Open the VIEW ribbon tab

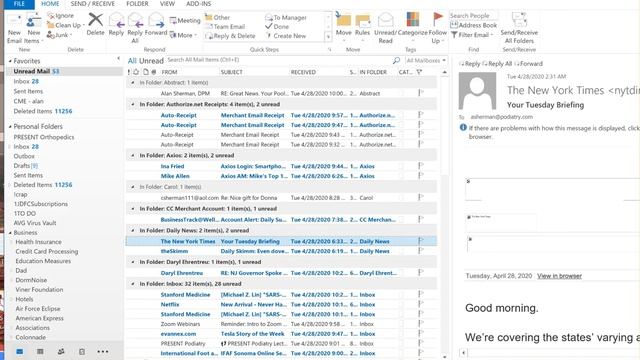(x=167, y=4)
